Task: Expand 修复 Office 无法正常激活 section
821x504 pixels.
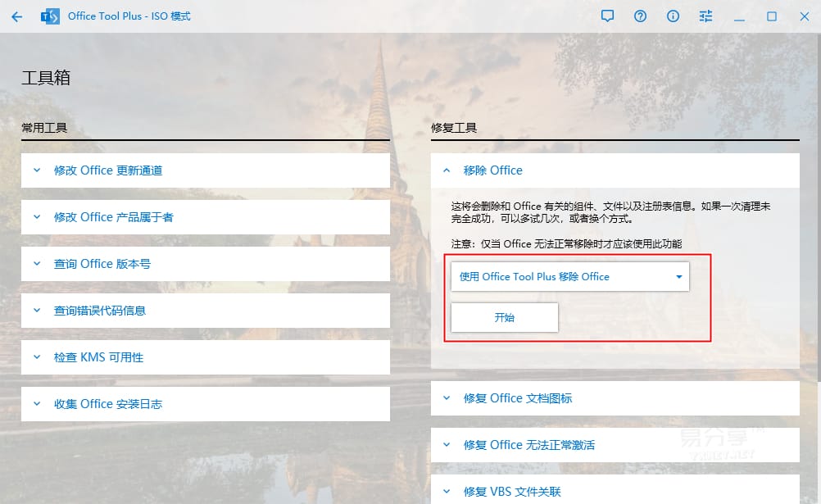Action: (x=615, y=445)
